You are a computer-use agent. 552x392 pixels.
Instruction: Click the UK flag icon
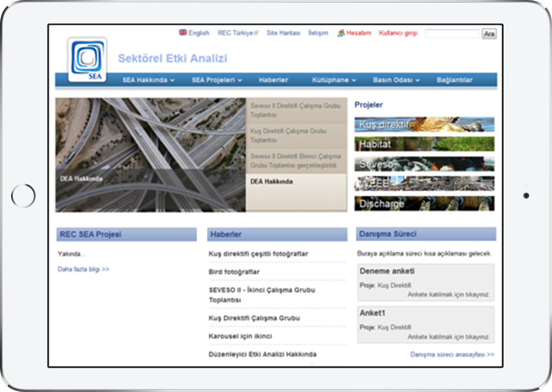(183, 33)
